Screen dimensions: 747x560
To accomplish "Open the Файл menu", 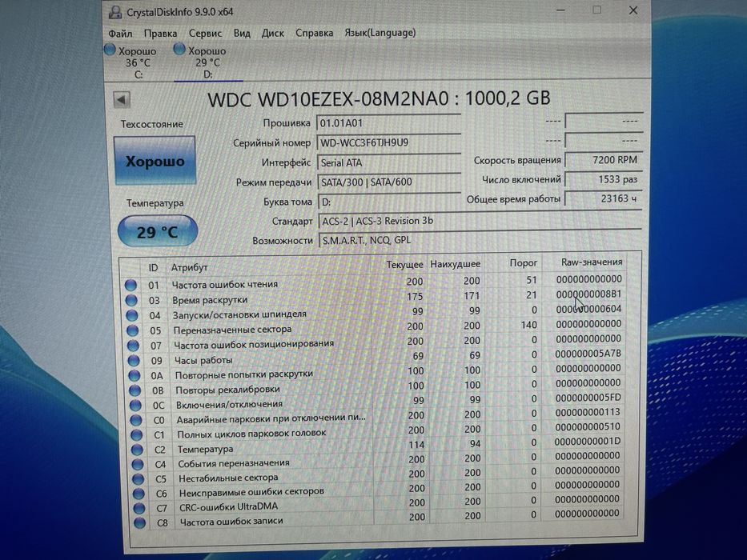I will (120, 34).
